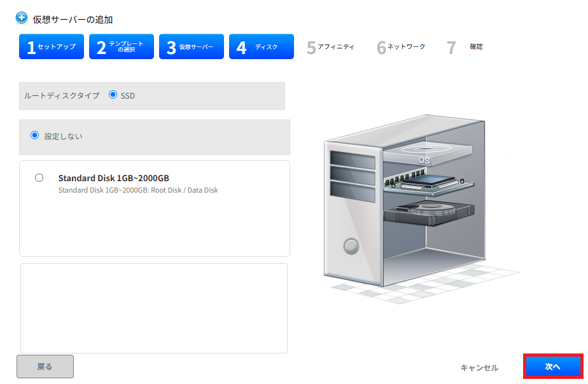
Task: Click the blue plus icon beside 仮想サーバーの追加
Action: click(22, 18)
